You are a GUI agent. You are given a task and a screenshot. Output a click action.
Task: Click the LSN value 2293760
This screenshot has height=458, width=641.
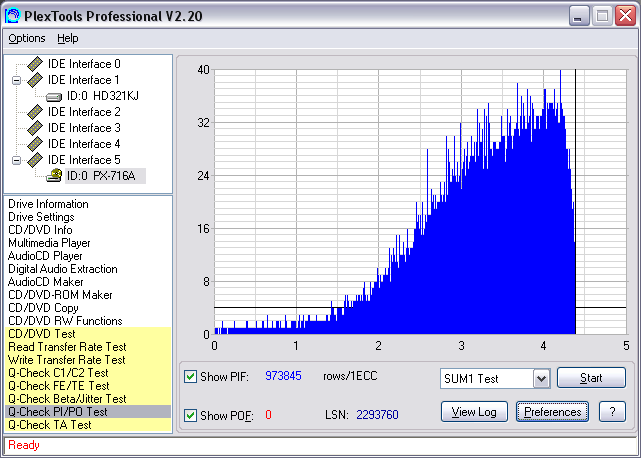click(377, 415)
